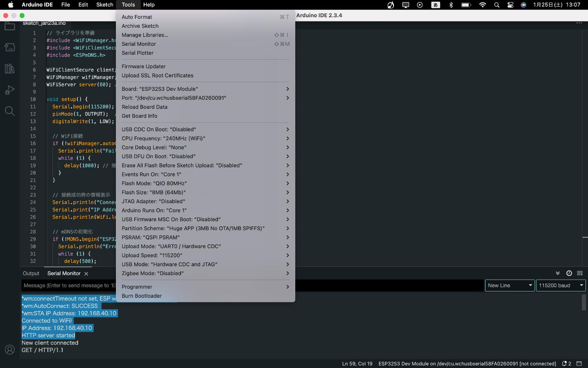Expand USB CDC On Boot submenu

point(205,130)
